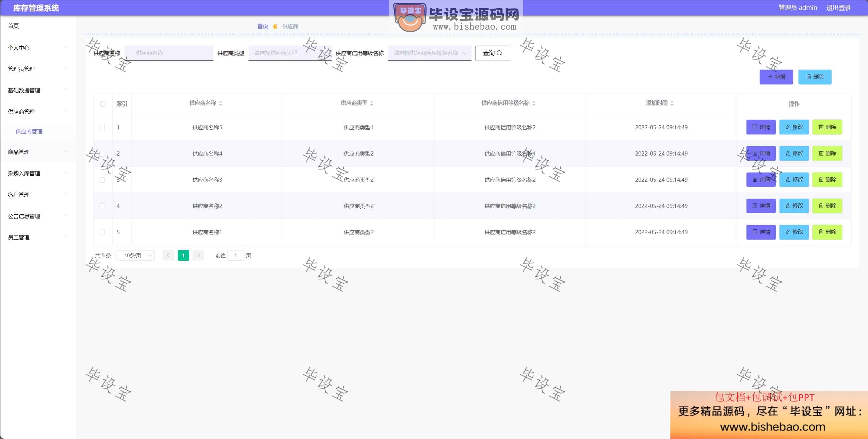Image resolution: width=868 pixels, height=439 pixels.
Task: Check the box for 供应商名称3 row
Action: point(102,180)
